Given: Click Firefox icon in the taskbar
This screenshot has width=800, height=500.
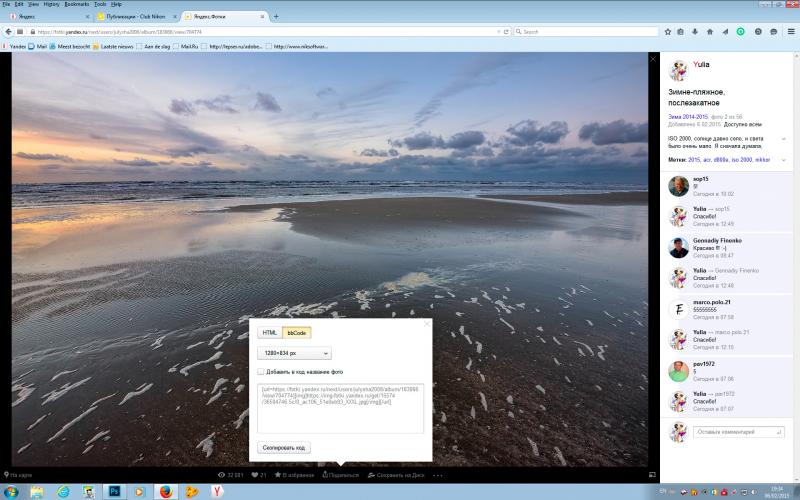Looking at the screenshot, I should pyautogui.click(x=166, y=492).
